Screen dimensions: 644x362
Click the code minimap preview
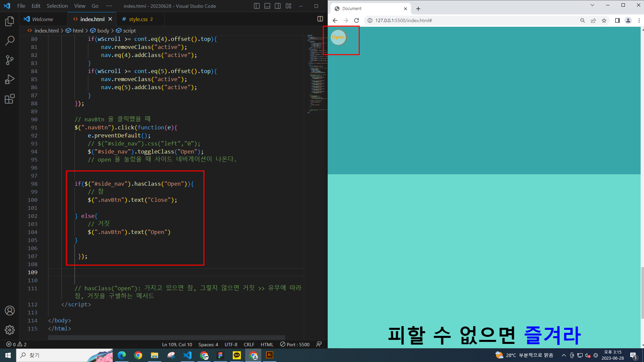(x=316, y=74)
